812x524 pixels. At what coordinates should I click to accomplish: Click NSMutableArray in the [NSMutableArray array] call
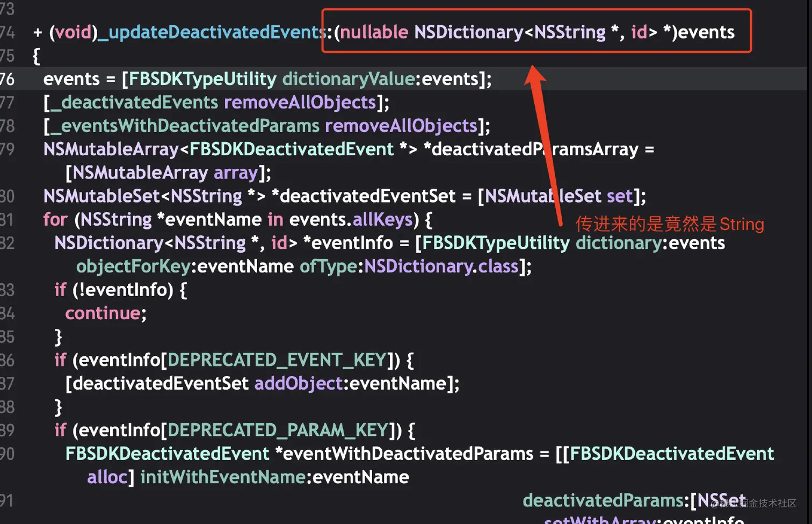click(140, 173)
